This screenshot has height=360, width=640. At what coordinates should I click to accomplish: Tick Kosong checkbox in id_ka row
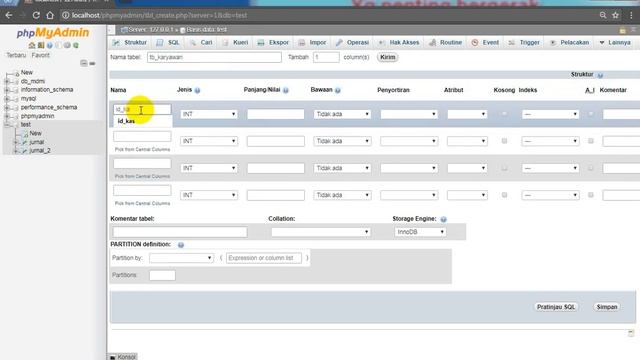(504, 114)
